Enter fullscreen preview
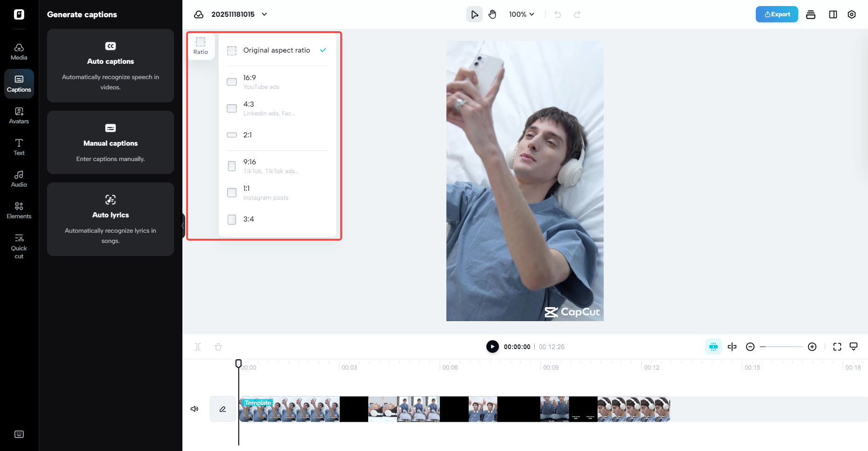Image resolution: width=868 pixels, height=451 pixels. (837, 347)
